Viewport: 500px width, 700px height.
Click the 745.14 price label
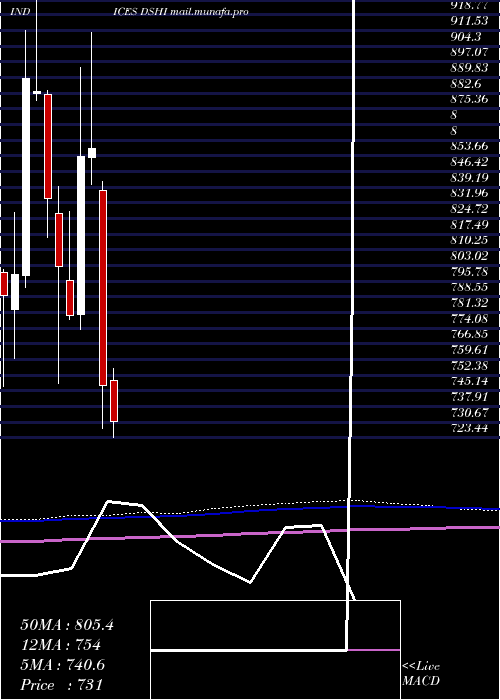coord(469,380)
